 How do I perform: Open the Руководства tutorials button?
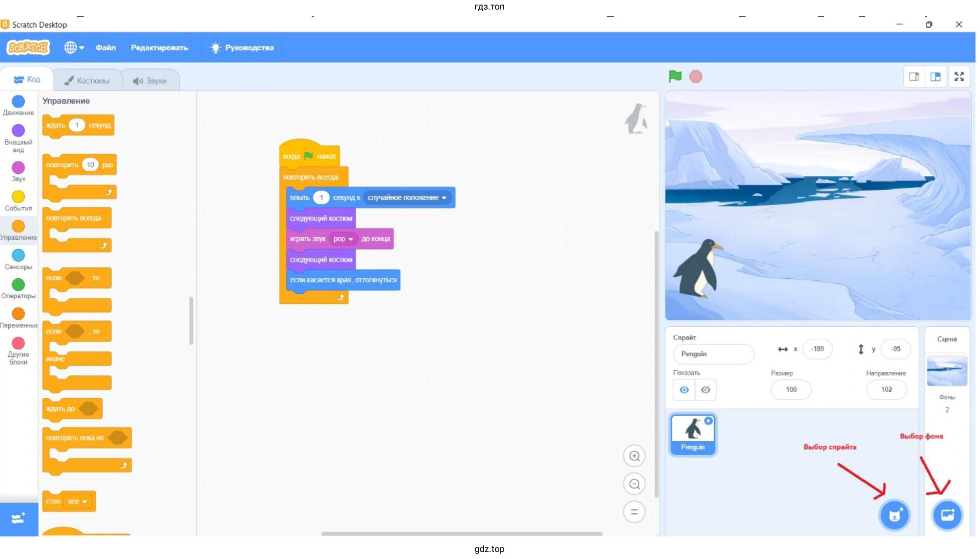click(242, 48)
